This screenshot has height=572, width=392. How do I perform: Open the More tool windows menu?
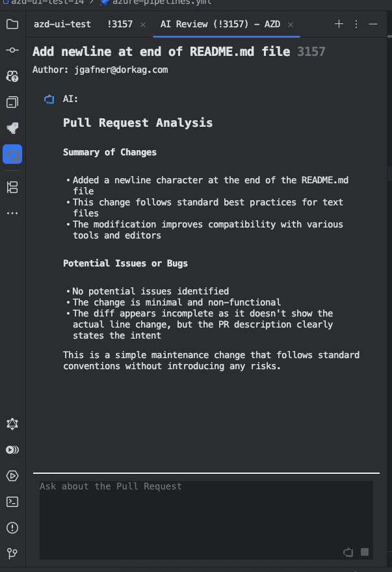pyautogui.click(x=12, y=213)
